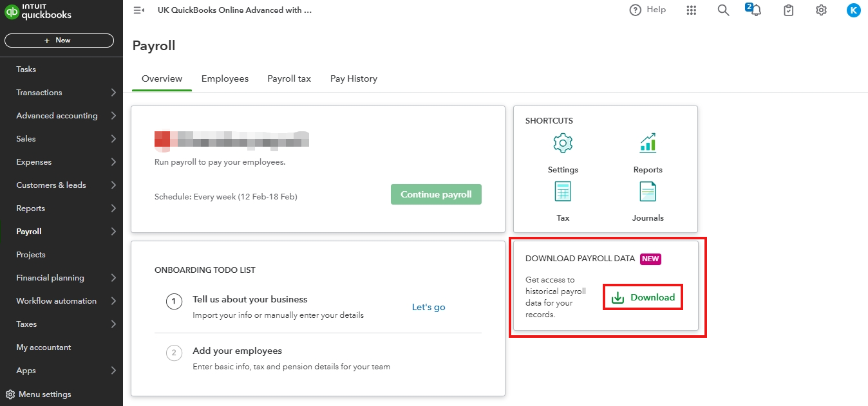
Task: Select Expenses in the sidebar
Action: tap(33, 162)
